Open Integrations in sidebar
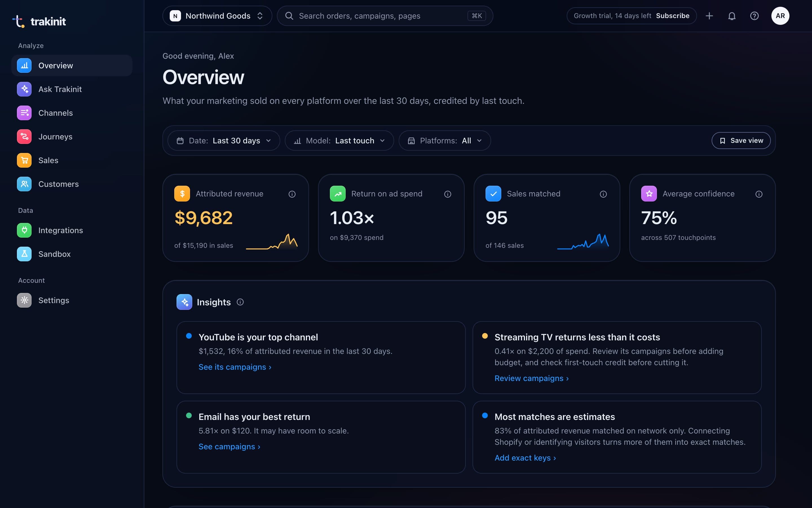The image size is (812, 508). coord(72,230)
